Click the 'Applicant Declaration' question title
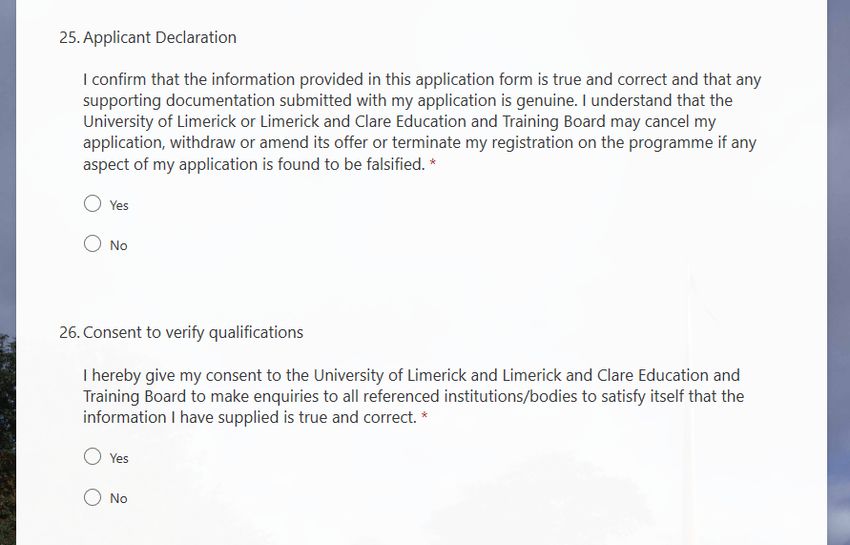Screen dimensions: 850x545 tap(160, 37)
